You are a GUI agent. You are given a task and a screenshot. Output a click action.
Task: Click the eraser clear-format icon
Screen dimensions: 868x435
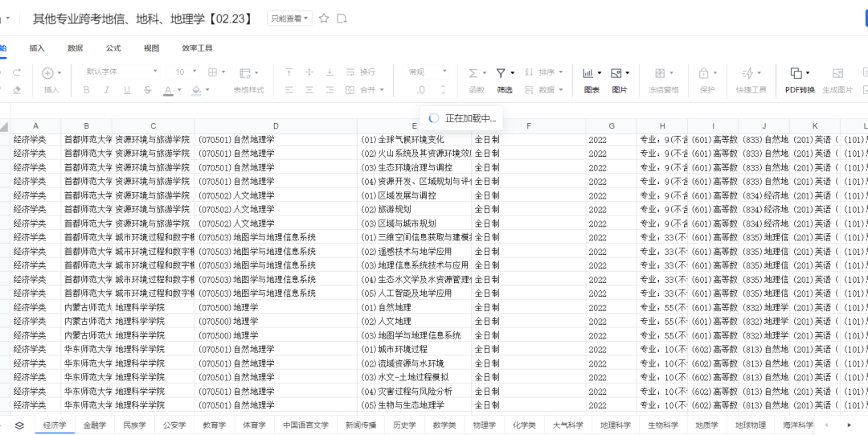(17, 90)
